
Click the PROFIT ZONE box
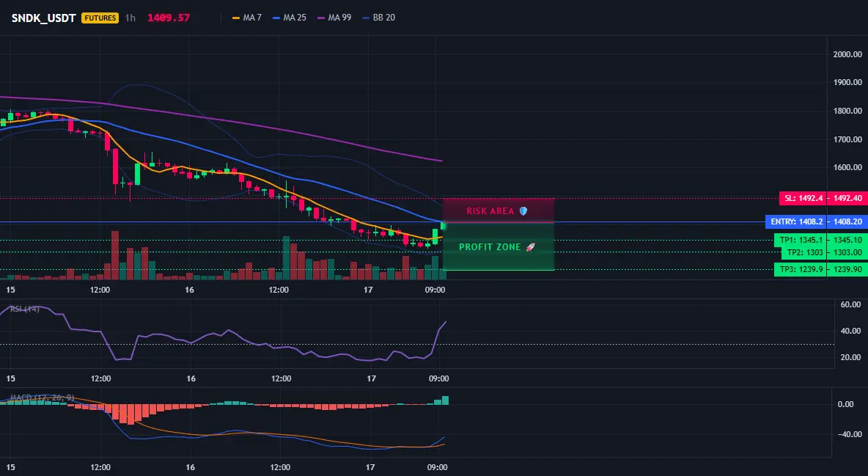tap(499, 246)
